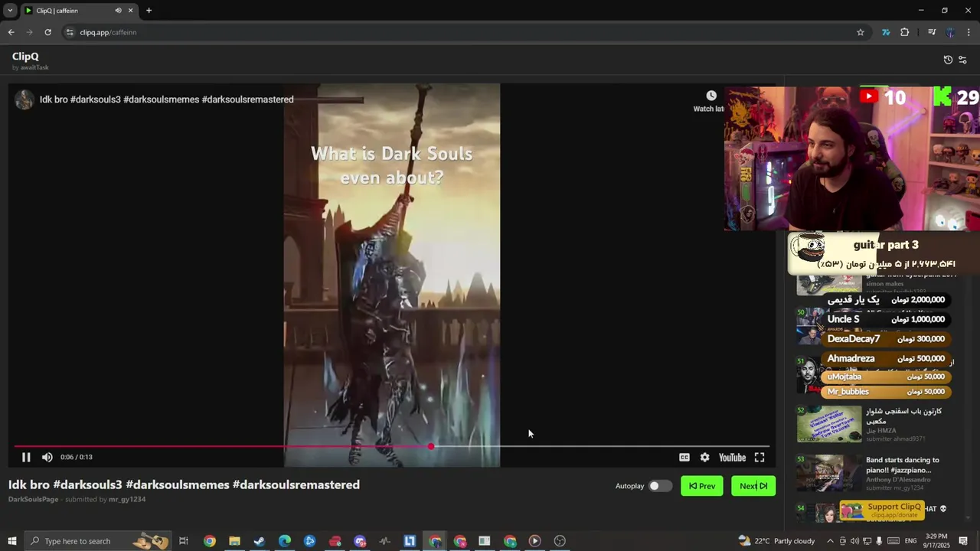Mute the video player volume
This screenshot has height=551, width=980.
(x=47, y=457)
